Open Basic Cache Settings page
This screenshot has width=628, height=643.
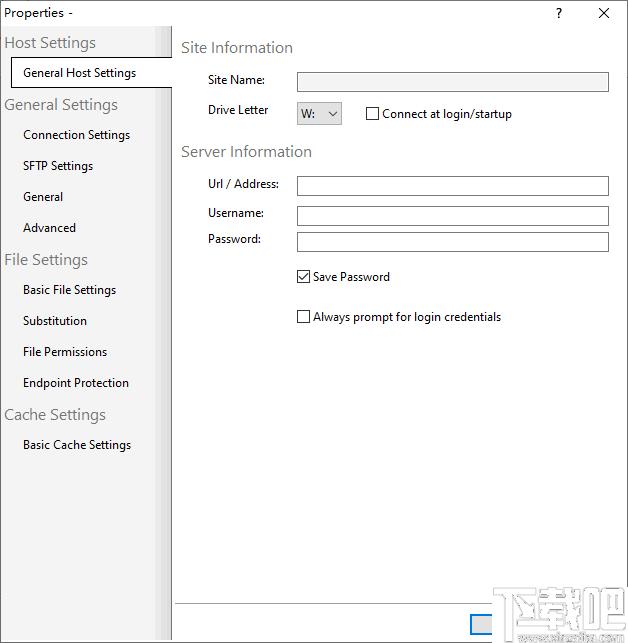pos(77,445)
